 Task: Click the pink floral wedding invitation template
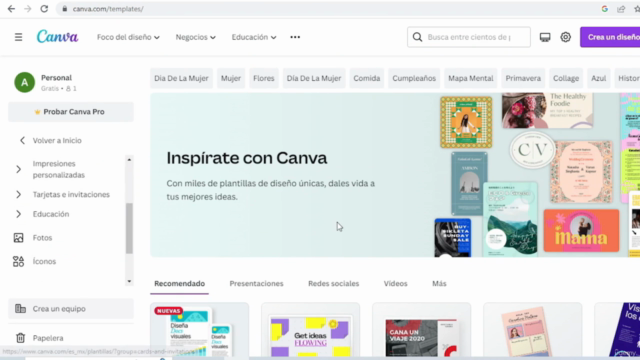(x=581, y=172)
